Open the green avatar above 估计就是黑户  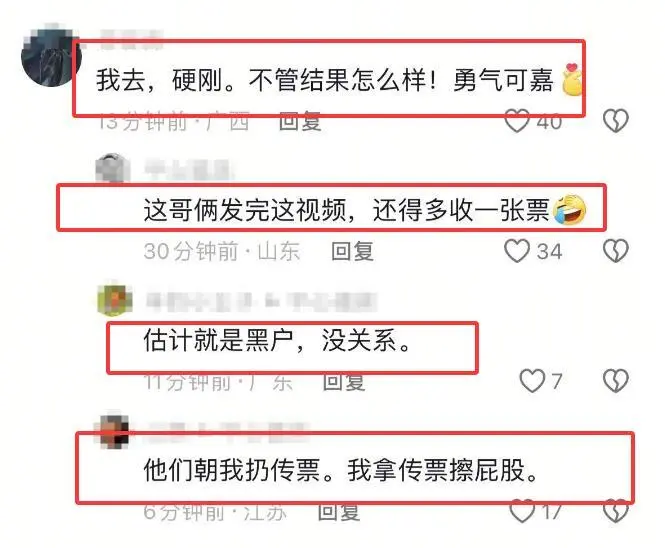point(113,299)
